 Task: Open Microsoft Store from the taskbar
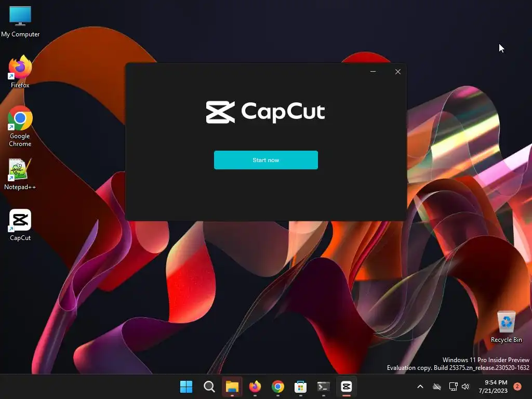click(x=300, y=387)
